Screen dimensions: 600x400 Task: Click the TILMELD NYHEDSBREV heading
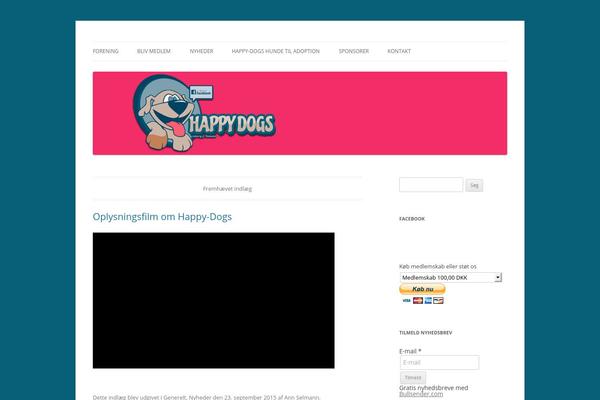(426, 333)
